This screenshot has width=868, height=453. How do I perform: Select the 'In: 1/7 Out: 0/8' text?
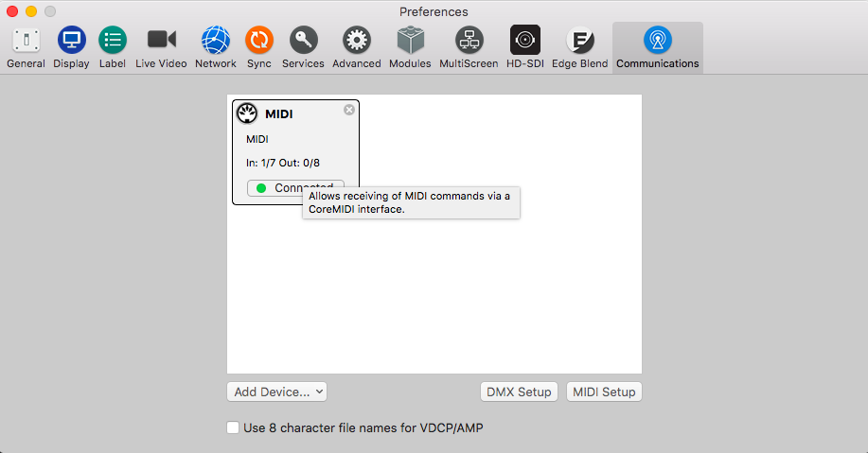coord(283,164)
